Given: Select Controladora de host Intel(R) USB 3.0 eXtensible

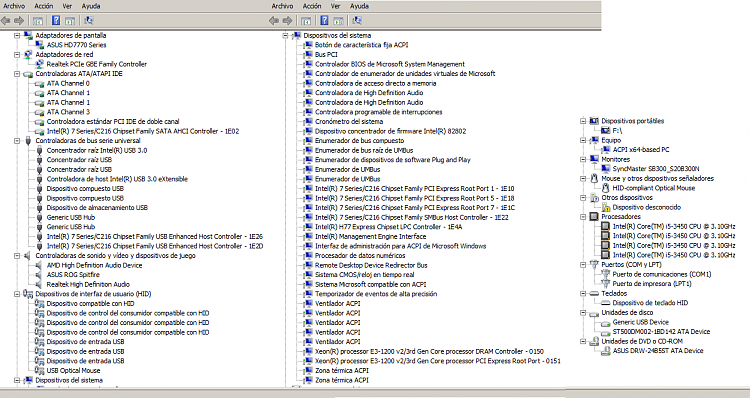Looking at the screenshot, I should click(117, 179).
